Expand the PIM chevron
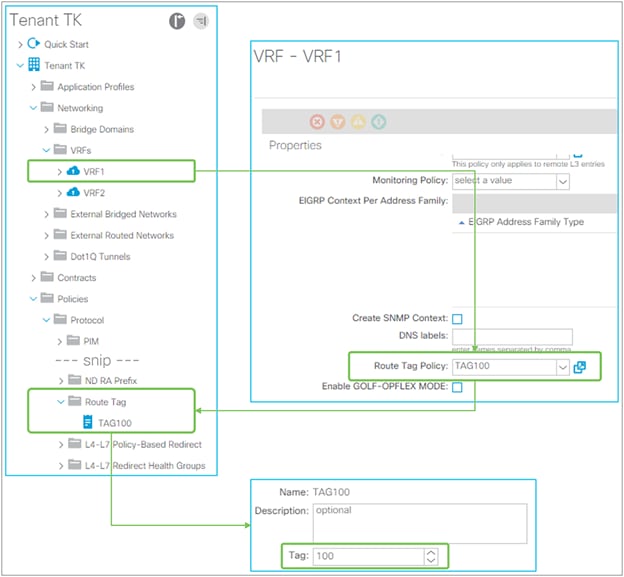624x577 pixels. click(x=60, y=342)
